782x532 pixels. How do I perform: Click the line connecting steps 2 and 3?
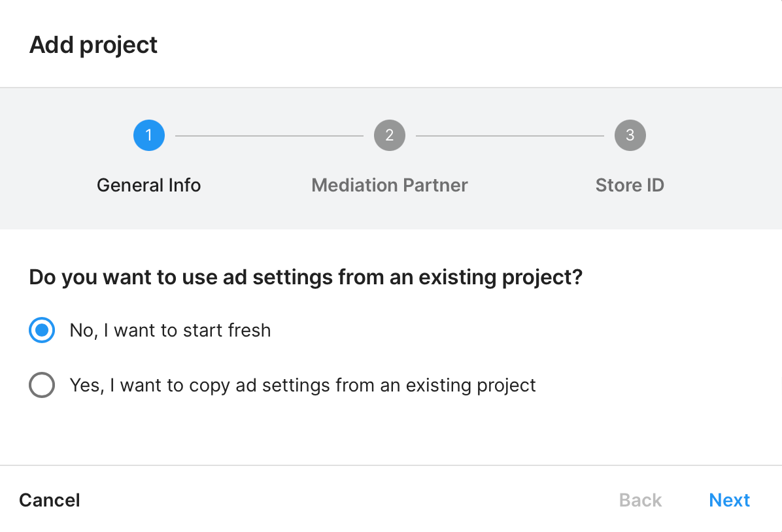(509, 136)
